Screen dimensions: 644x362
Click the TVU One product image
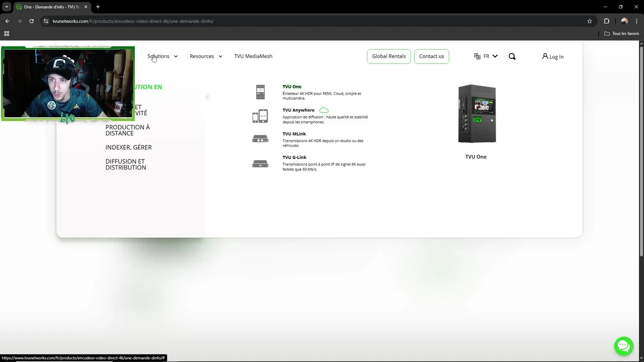pos(476,114)
